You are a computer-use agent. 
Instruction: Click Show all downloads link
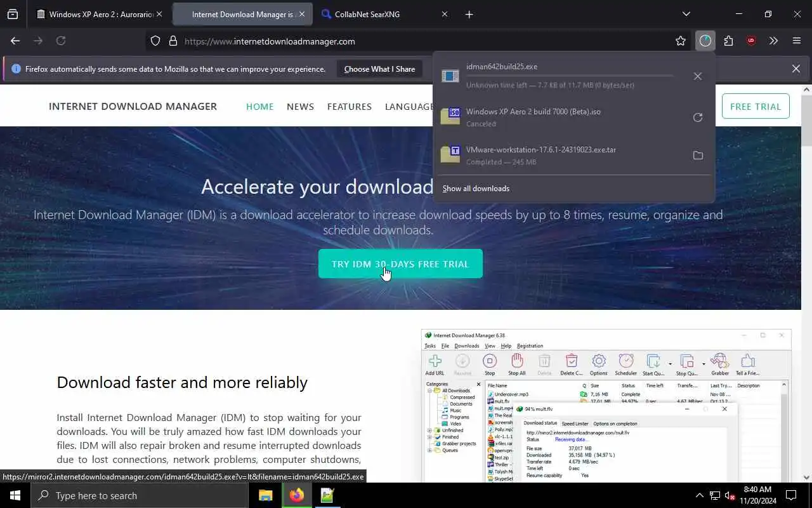[x=476, y=189]
